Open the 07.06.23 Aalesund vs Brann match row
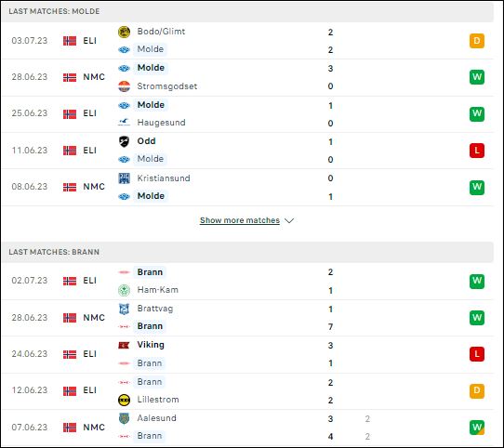This screenshot has height=448, width=504. click(x=247, y=428)
